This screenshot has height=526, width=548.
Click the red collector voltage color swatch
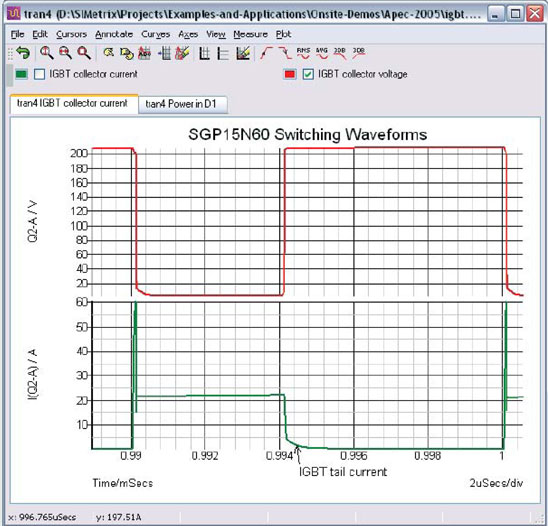[290, 74]
